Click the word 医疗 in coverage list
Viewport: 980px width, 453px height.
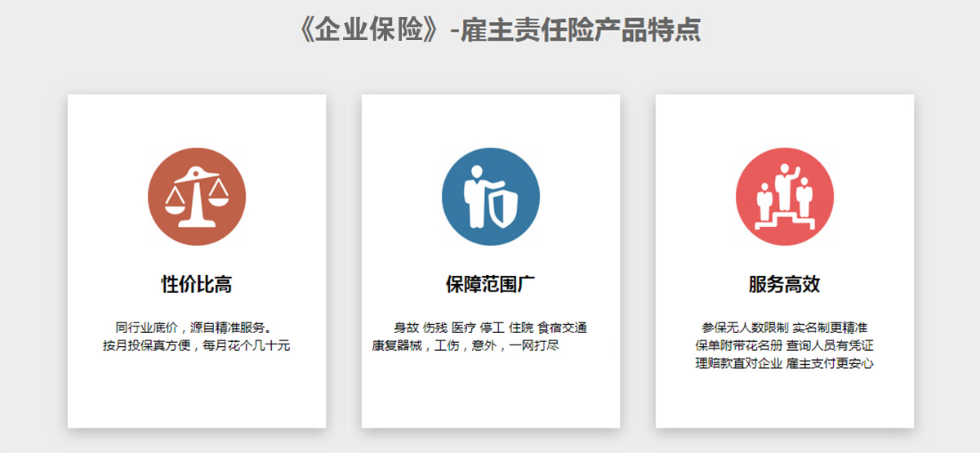pyautogui.click(x=463, y=327)
